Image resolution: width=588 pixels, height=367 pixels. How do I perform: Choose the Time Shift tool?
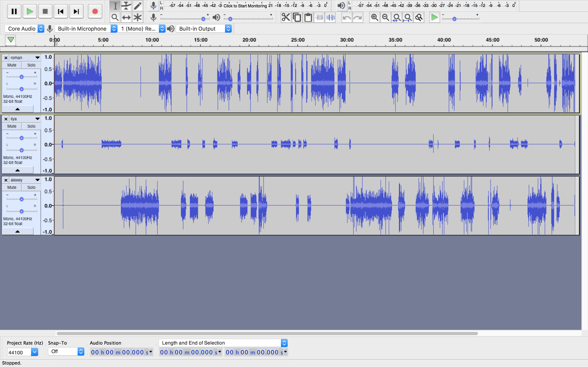126,18
